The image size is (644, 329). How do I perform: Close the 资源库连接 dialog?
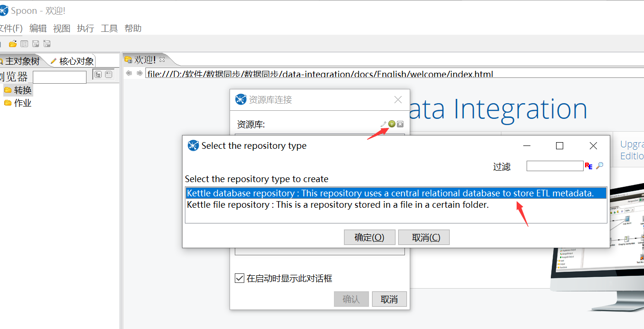[x=398, y=99]
